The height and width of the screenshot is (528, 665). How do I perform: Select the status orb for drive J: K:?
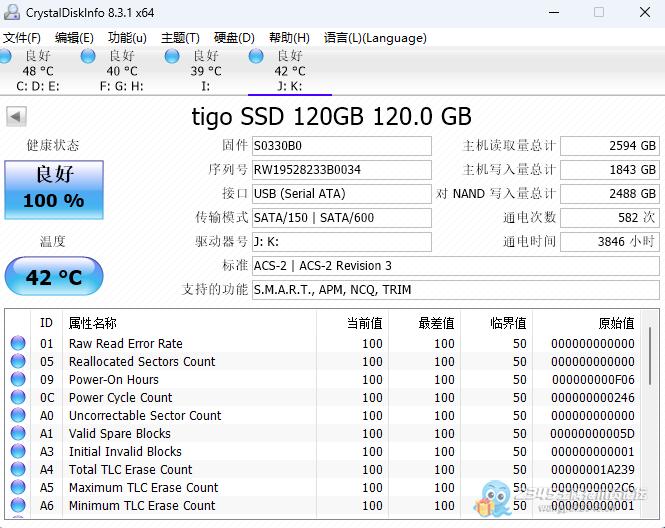click(x=256, y=56)
